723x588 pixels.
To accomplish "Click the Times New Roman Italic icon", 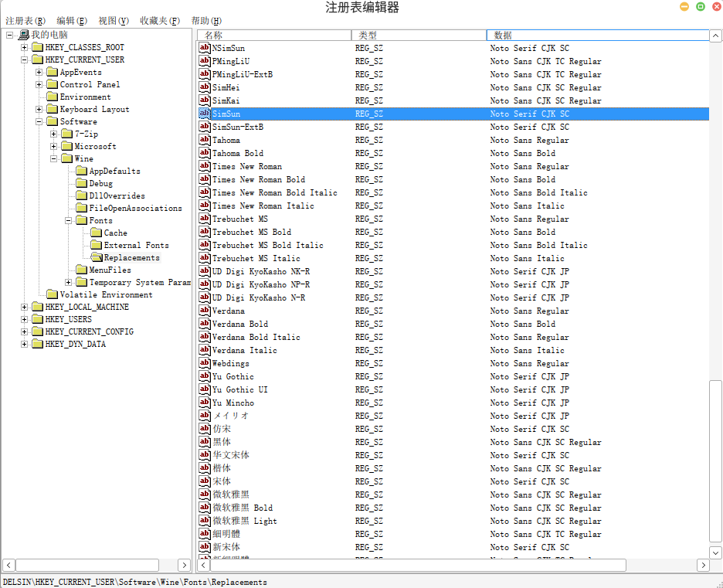I will click(x=205, y=206).
